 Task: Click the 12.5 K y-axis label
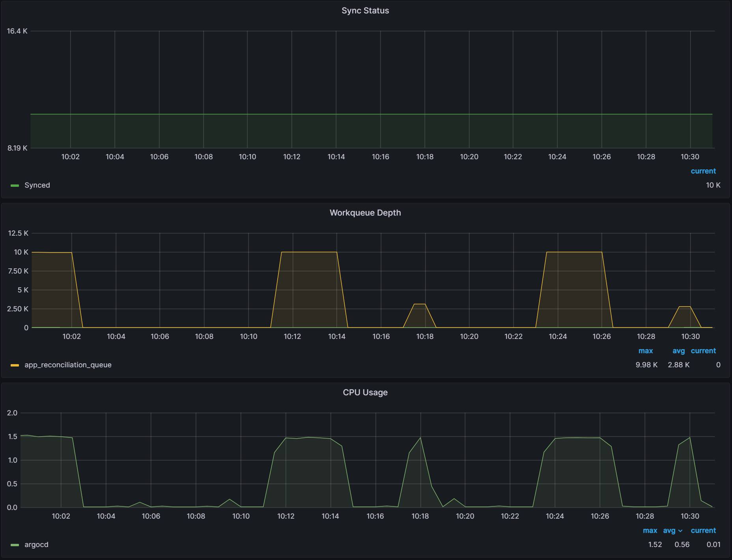(18, 233)
